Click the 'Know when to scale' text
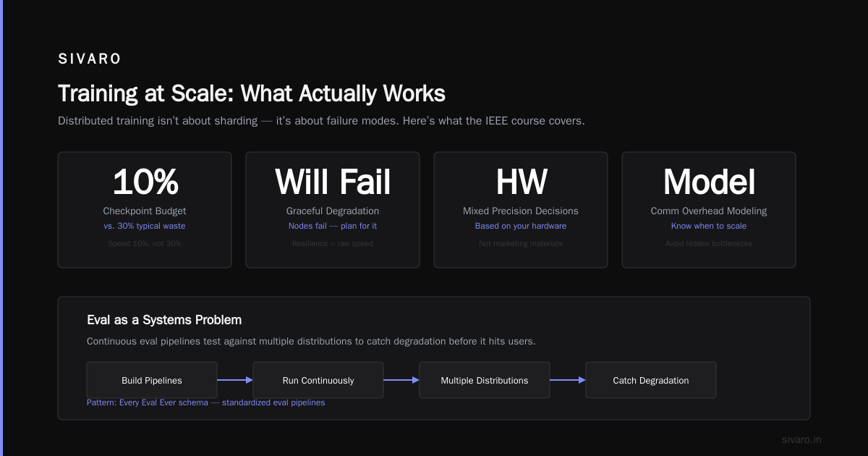Screen dimensions: 868x456 coord(709,226)
